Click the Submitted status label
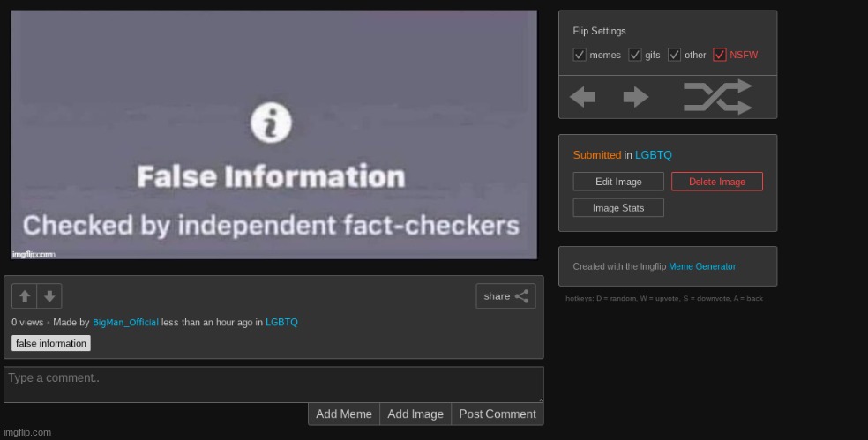This screenshot has height=440, width=868. coord(596,155)
